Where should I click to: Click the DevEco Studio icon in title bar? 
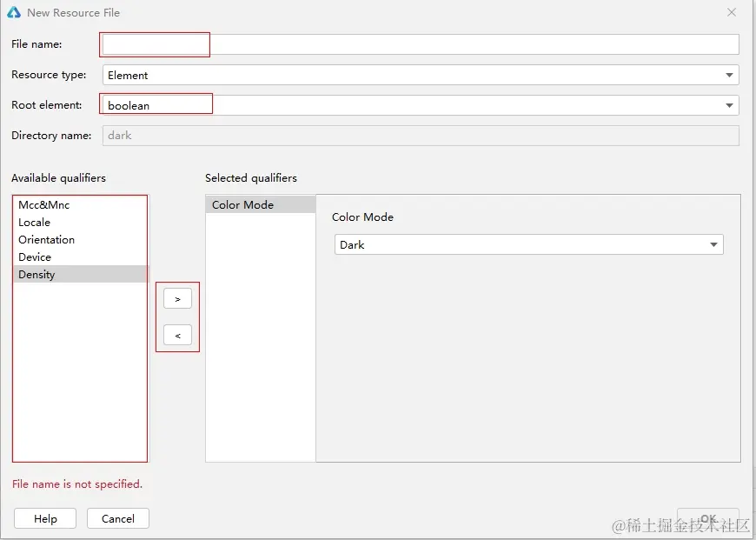pyautogui.click(x=14, y=12)
